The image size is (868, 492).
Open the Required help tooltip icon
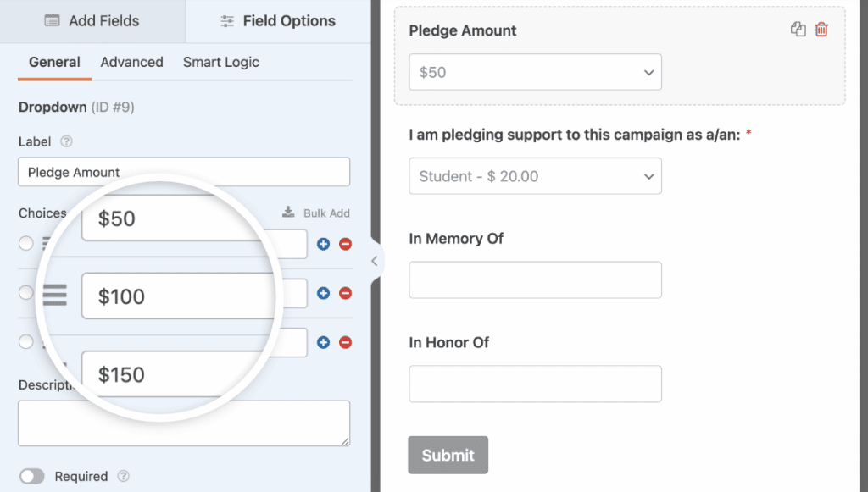(x=123, y=477)
